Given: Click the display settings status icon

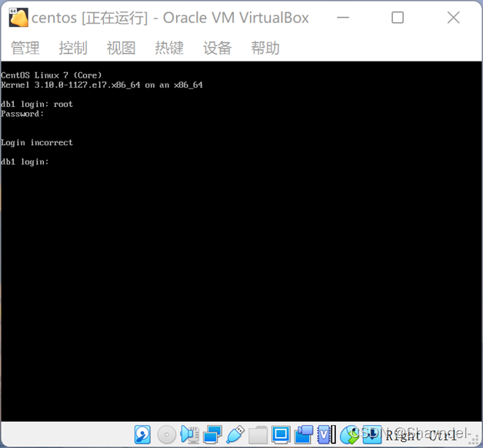Looking at the screenshot, I should tap(281, 434).
